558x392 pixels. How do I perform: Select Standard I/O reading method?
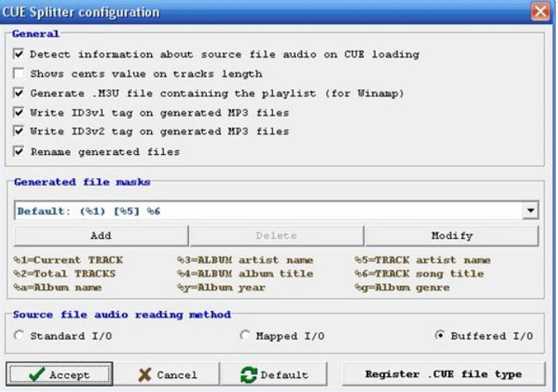click(19, 336)
